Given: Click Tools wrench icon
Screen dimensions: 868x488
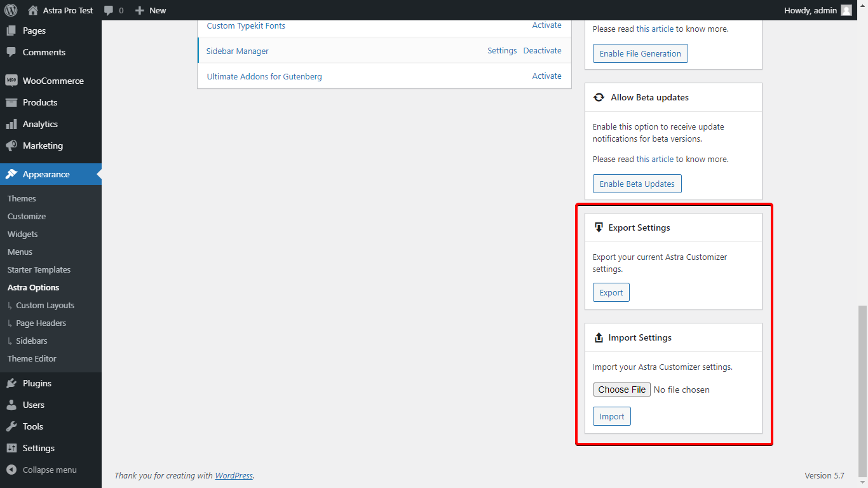Looking at the screenshot, I should [x=11, y=426].
